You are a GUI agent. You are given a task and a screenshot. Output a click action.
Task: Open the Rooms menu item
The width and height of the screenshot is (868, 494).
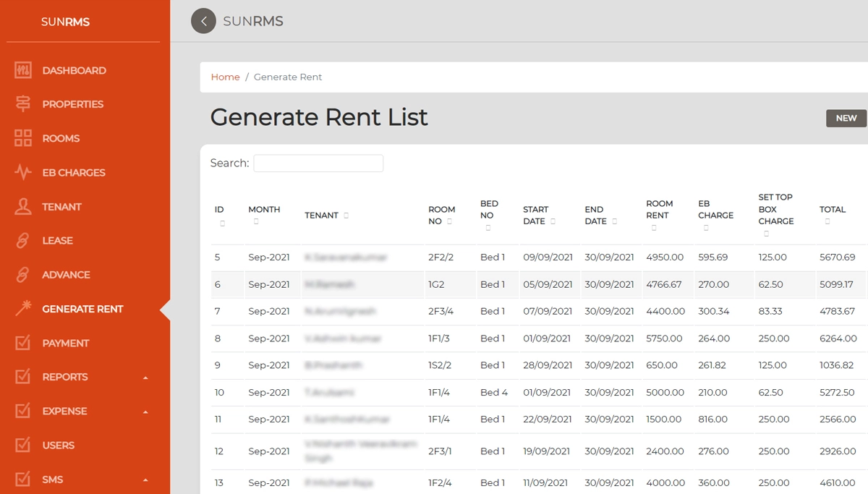[61, 138]
